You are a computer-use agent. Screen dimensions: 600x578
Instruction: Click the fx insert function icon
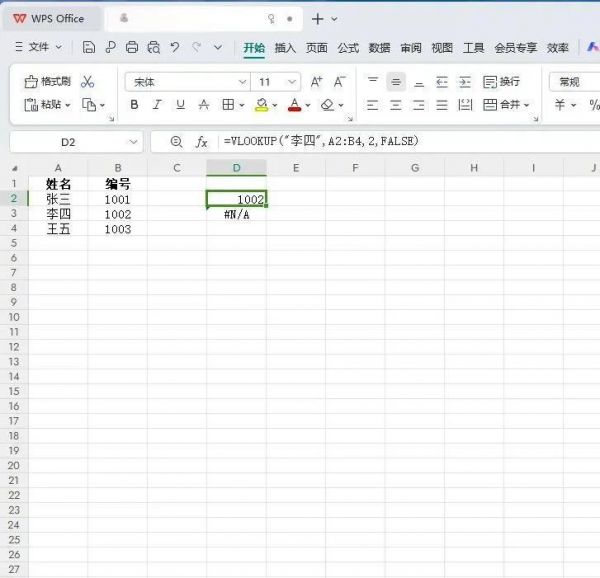[201, 142]
